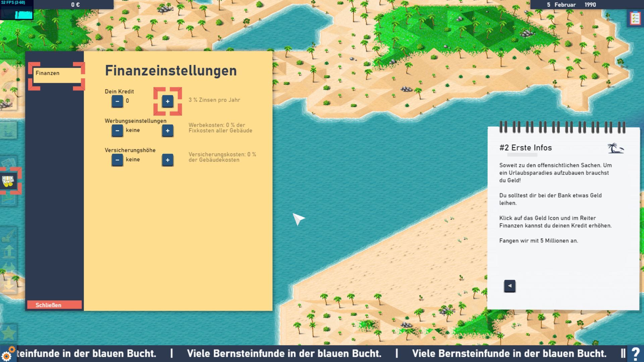Open the task checklist notepad icon
The width and height of the screenshot is (644, 362).
coord(635,18)
